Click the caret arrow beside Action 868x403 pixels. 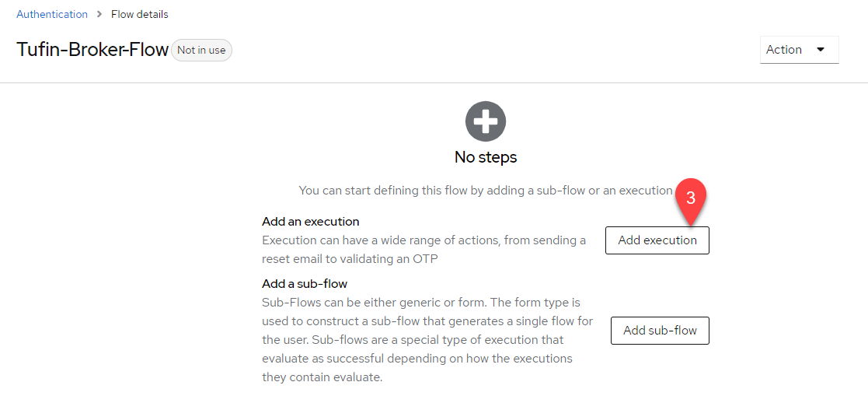821,50
